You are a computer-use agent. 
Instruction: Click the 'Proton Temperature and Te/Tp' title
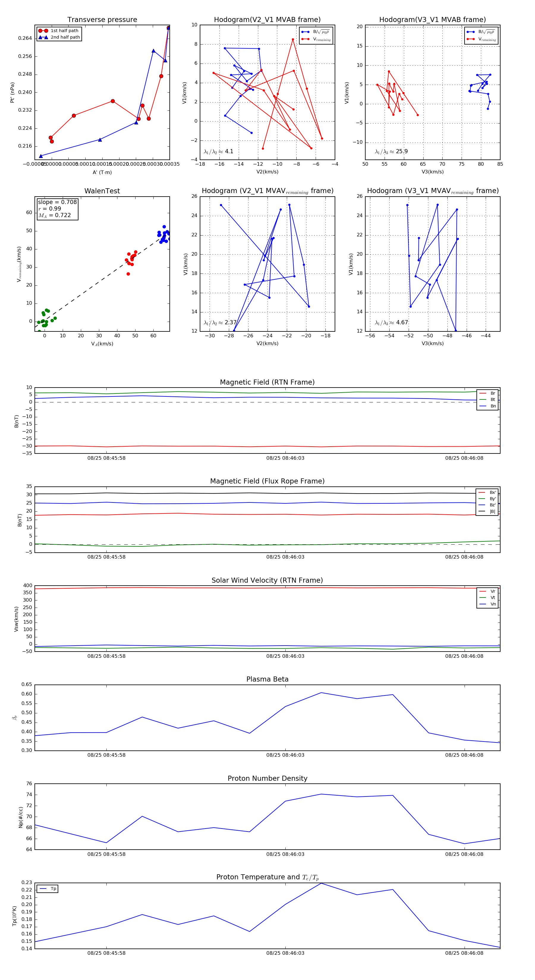pyautogui.click(x=267, y=877)
